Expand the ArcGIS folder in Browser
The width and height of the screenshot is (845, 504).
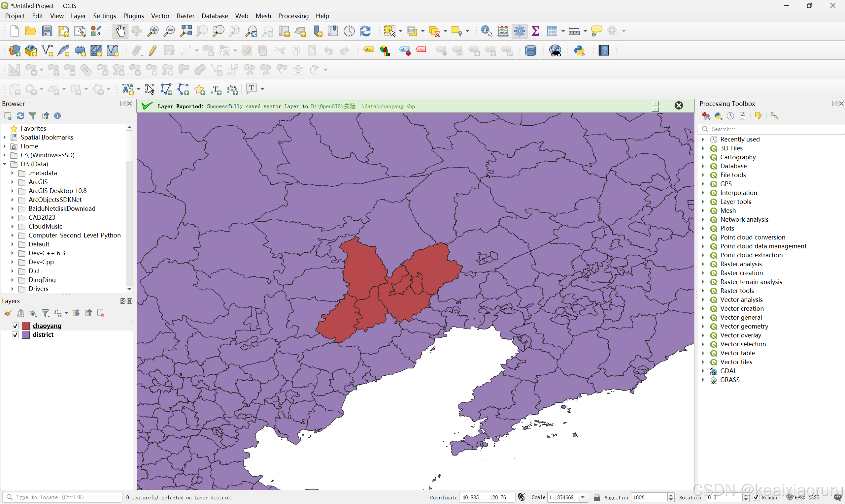[13, 182]
